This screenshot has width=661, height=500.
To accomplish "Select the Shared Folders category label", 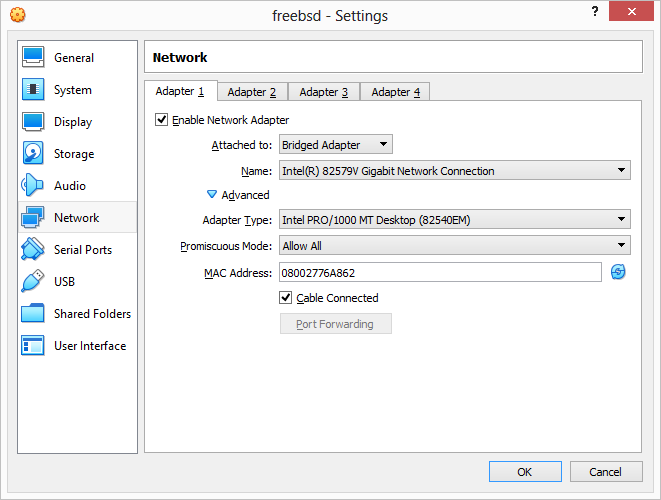I will pos(93,314).
